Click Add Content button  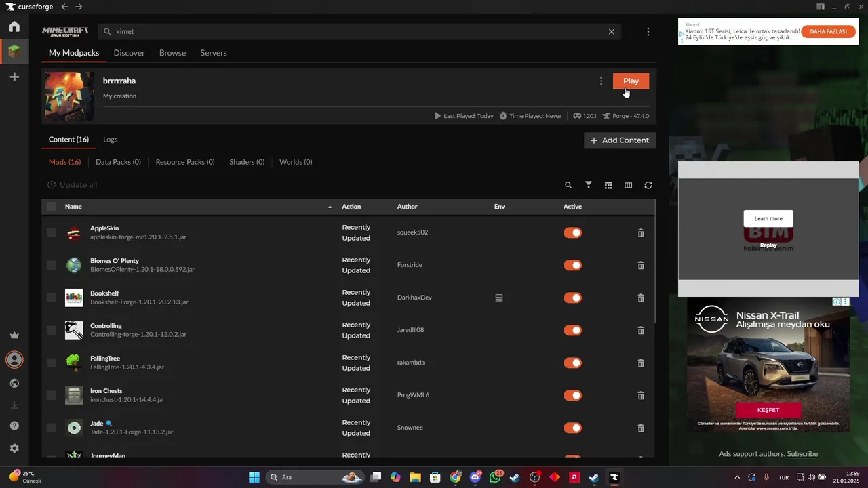pos(620,140)
